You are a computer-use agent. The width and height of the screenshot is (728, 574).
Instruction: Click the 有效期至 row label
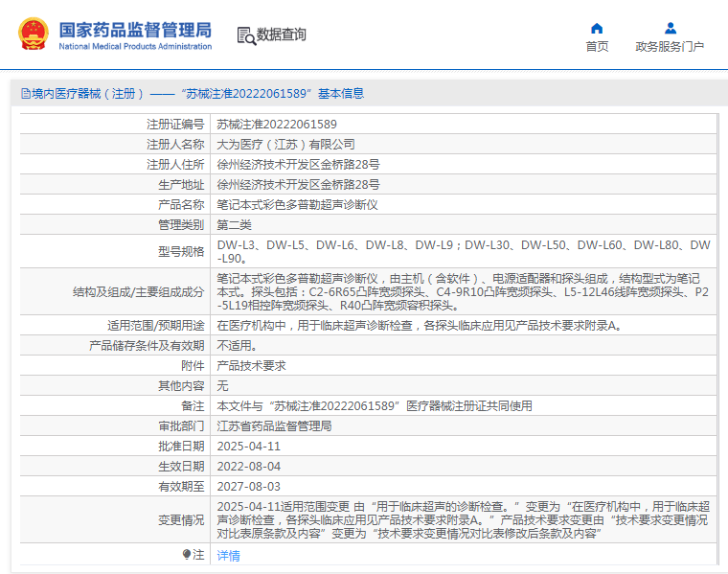181,487
